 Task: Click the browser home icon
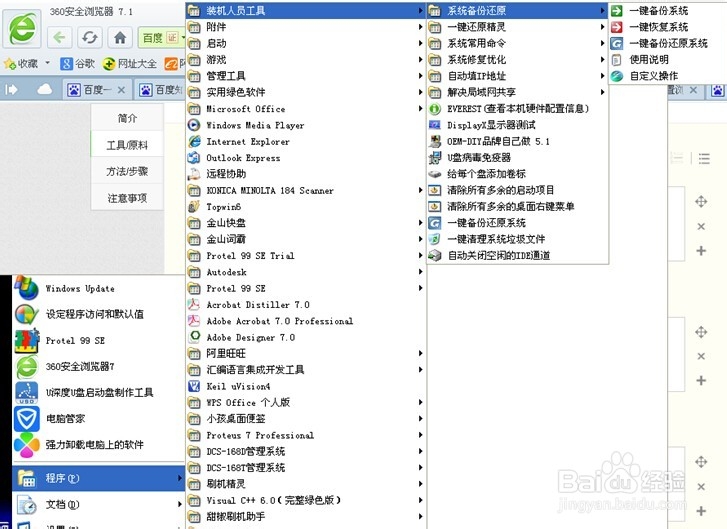[120, 37]
